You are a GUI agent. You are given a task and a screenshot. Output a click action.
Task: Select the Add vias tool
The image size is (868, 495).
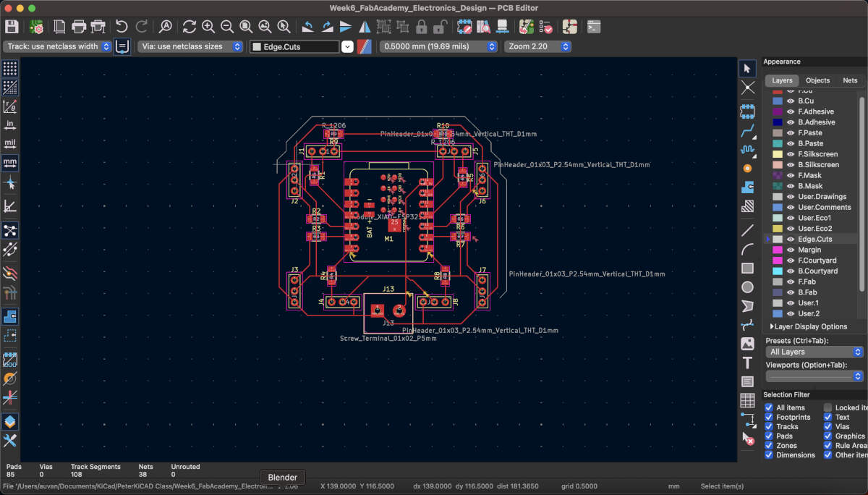[748, 169]
